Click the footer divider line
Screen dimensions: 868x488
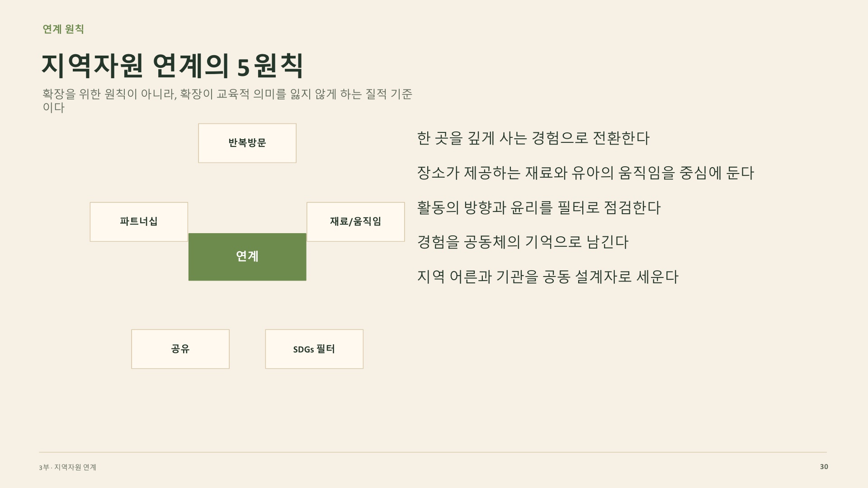(433, 452)
